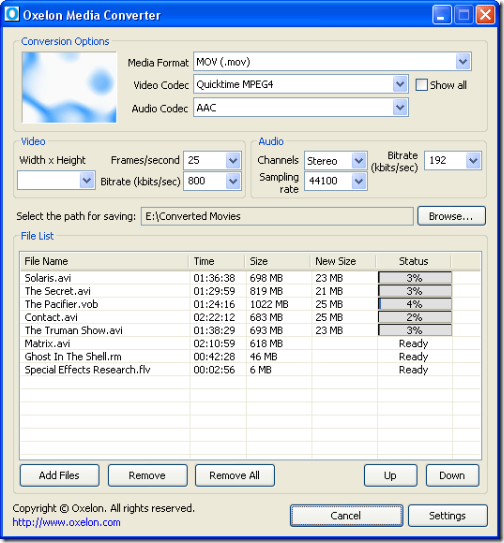Click the save path field E:\Converted Movies

(x=277, y=216)
